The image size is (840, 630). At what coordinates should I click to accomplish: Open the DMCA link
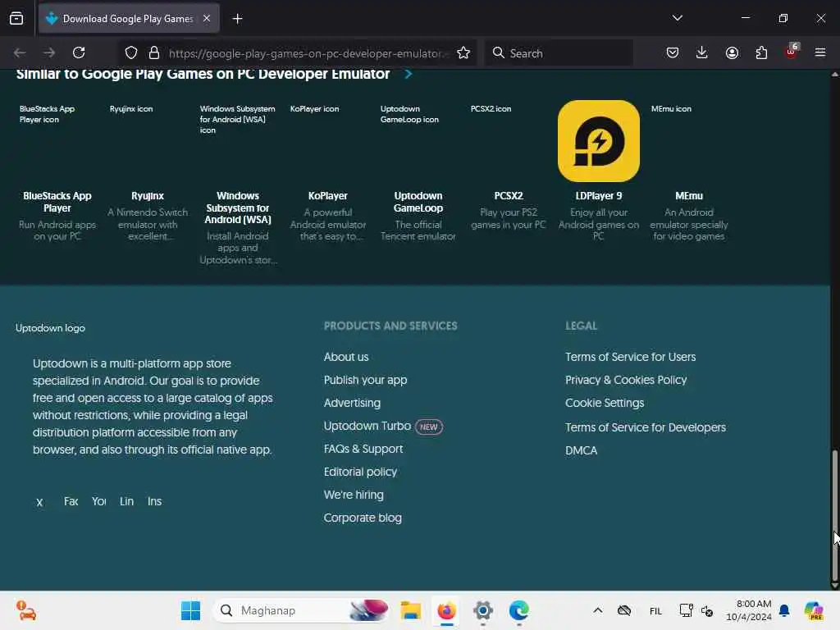(582, 450)
